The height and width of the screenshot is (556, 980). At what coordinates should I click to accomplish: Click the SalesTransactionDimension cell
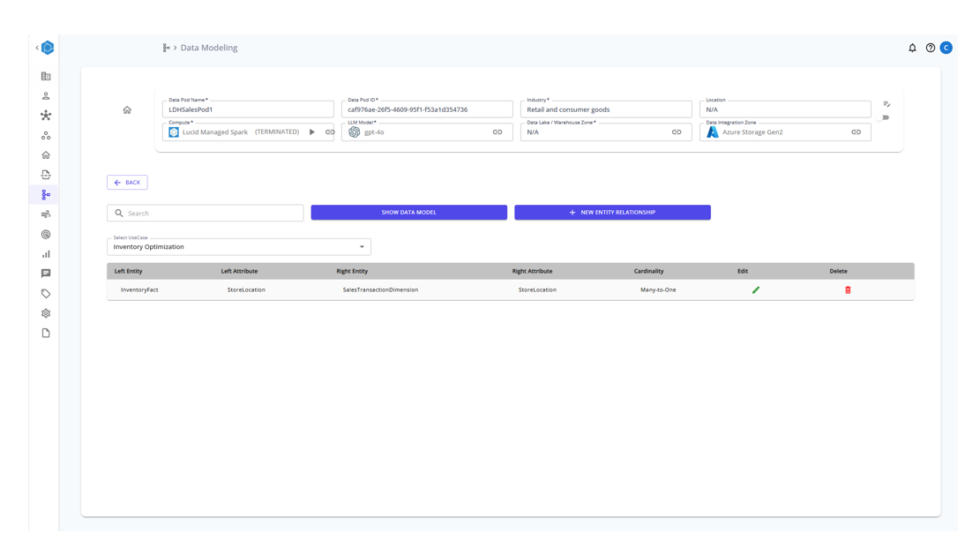point(380,290)
